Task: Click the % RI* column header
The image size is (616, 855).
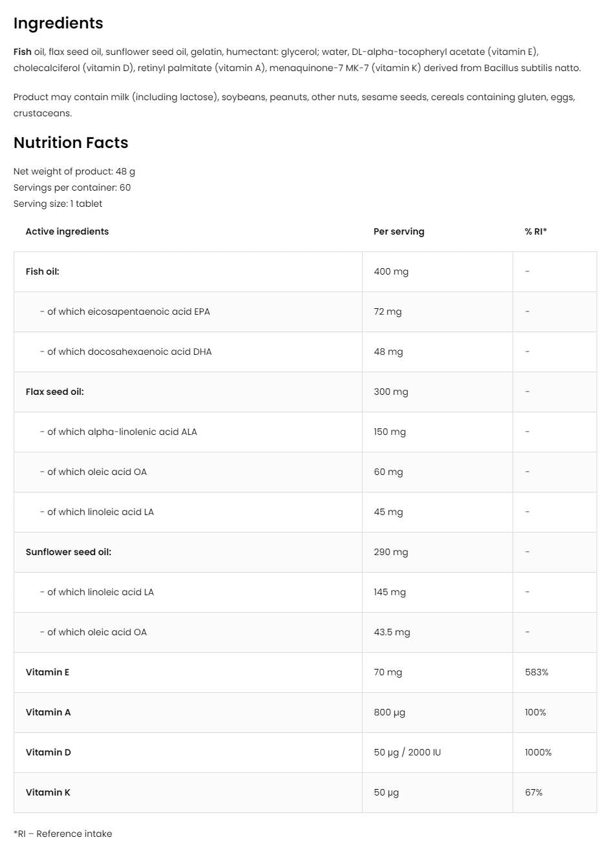Action: point(536,231)
